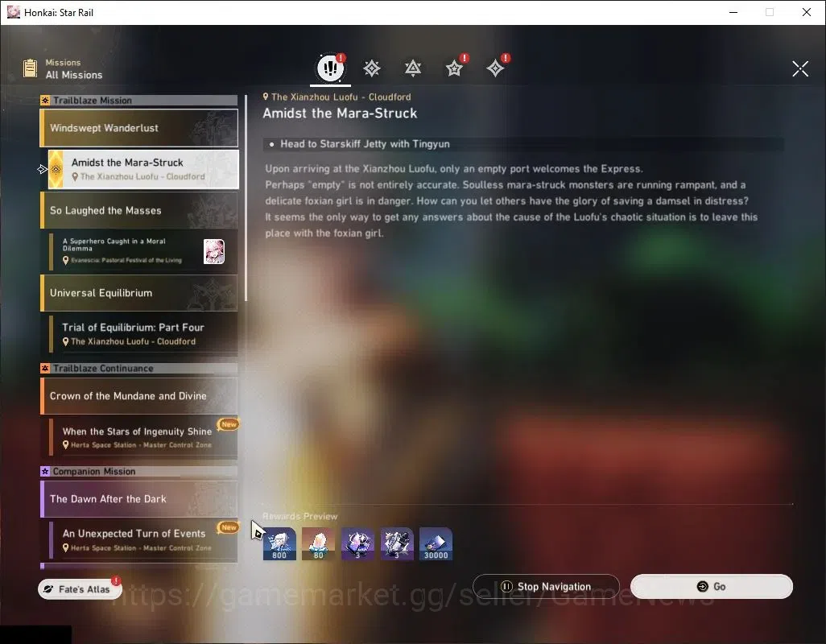Click the Trailblaze Mission section header
This screenshot has height=644, width=826.
tap(139, 100)
